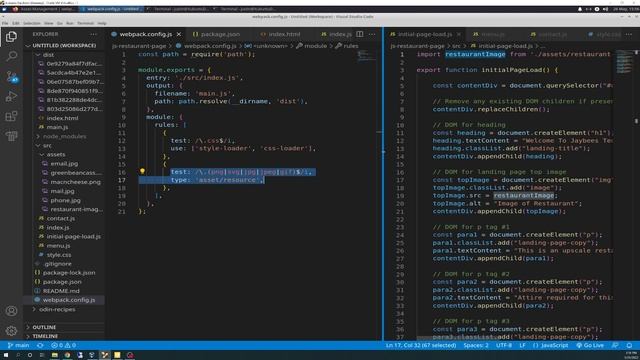
Task: Close the initial-page-load.js tab
Action: [459, 34]
